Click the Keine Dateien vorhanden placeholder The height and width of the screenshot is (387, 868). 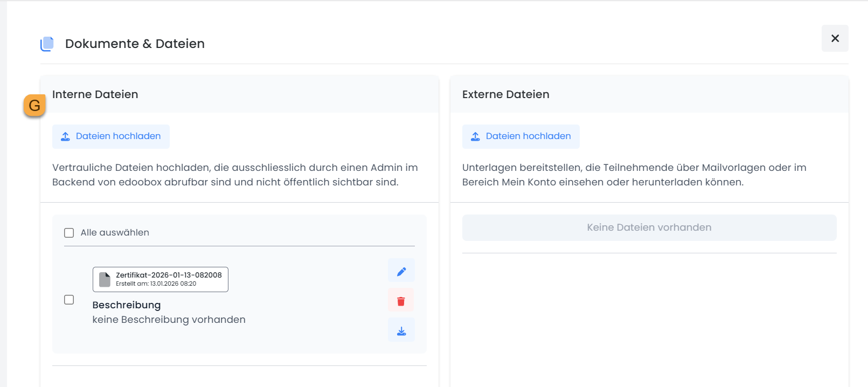(649, 227)
